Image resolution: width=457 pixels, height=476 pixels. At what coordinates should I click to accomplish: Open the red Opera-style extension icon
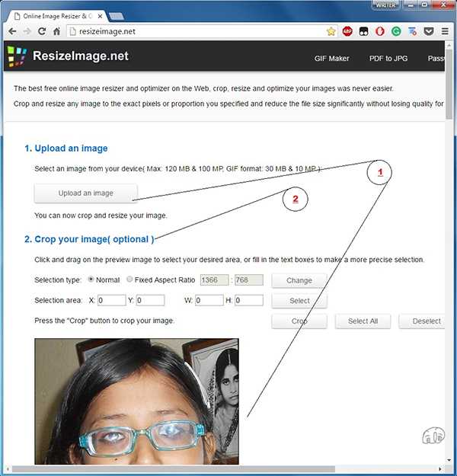[x=380, y=31]
